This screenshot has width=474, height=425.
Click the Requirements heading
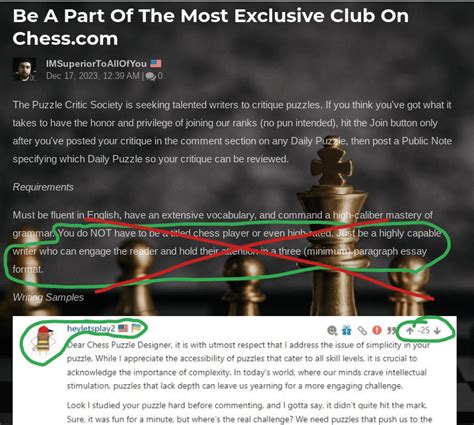[x=43, y=187]
